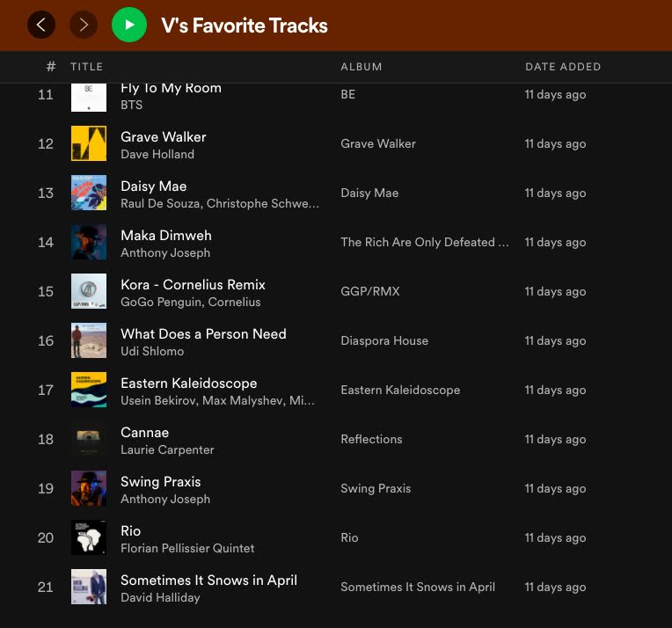Click track number 21
This screenshot has width=672, height=628.
[46, 588]
